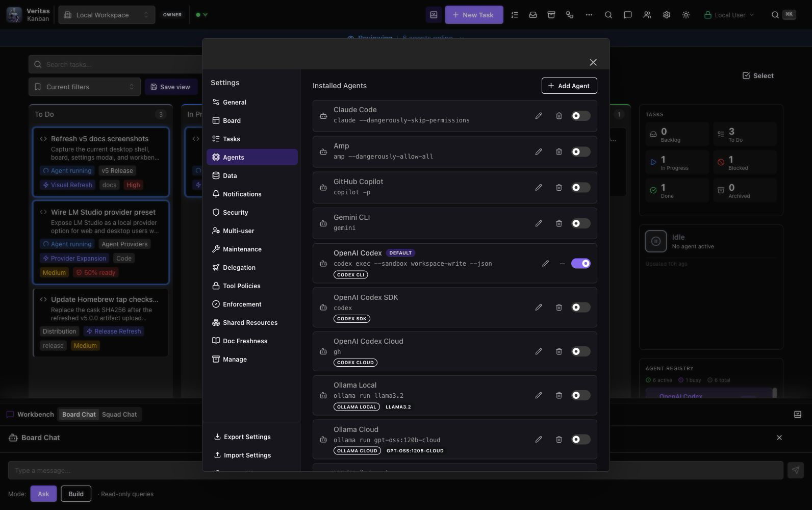Image resolution: width=812 pixels, height=510 pixels.
Task: Open Tool Policies settings section
Action: pos(252,286)
